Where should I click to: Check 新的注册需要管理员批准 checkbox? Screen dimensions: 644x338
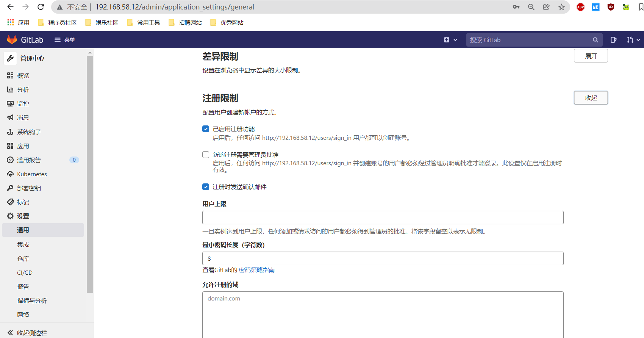pyautogui.click(x=206, y=155)
